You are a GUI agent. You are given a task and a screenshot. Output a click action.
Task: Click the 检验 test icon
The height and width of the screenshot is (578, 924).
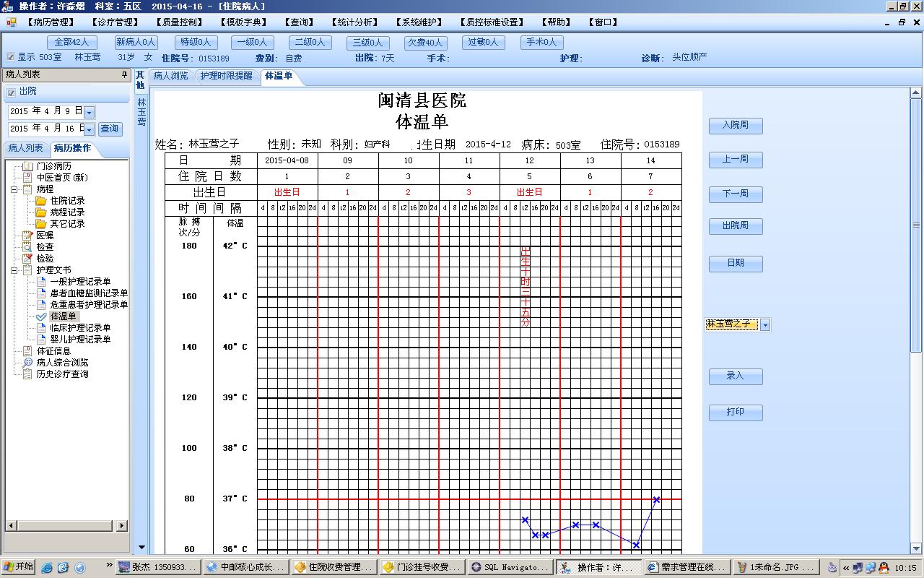coord(28,259)
